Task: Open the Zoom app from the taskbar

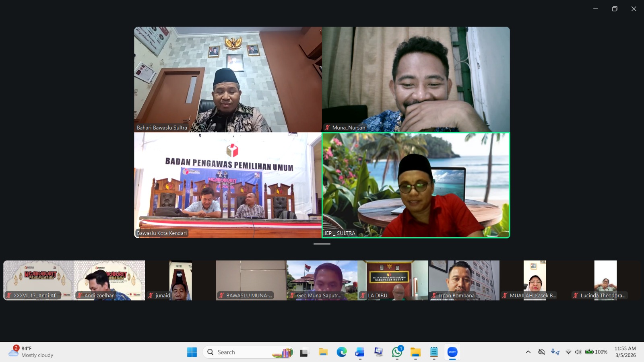Action: pos(452,352)
